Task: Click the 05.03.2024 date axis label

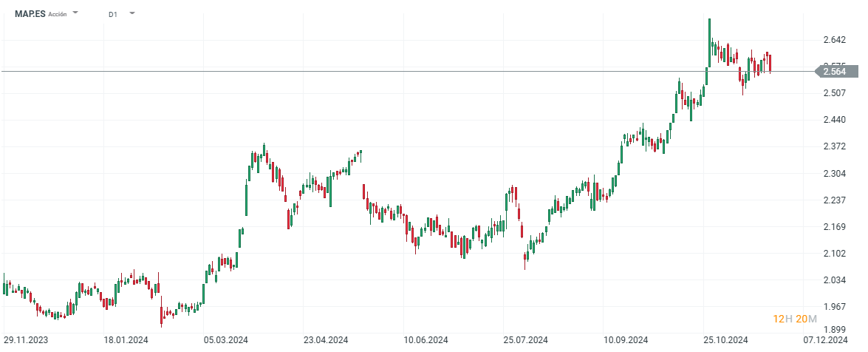Action: click(225, 341)
